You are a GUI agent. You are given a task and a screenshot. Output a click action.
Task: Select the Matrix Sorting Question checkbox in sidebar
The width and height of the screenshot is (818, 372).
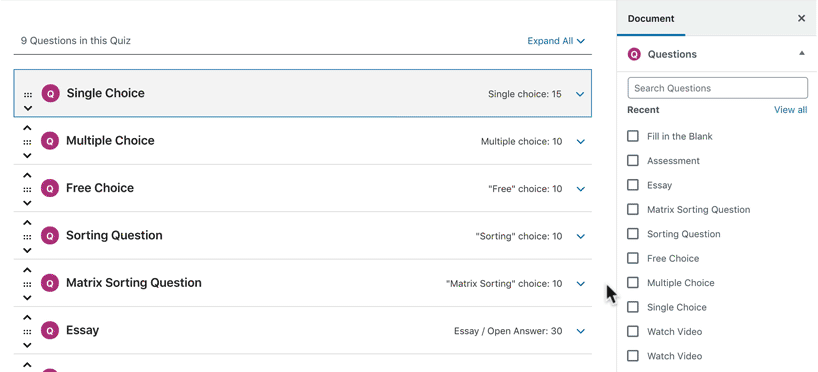[633, 209]
